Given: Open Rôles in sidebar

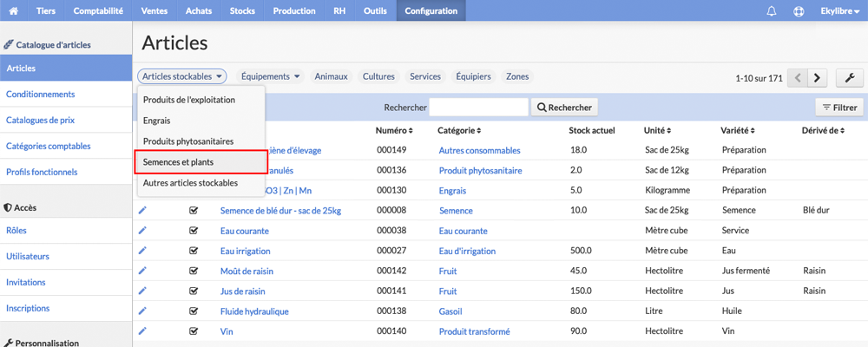Looking at the screenshot, I should click(x=66, y=230).
